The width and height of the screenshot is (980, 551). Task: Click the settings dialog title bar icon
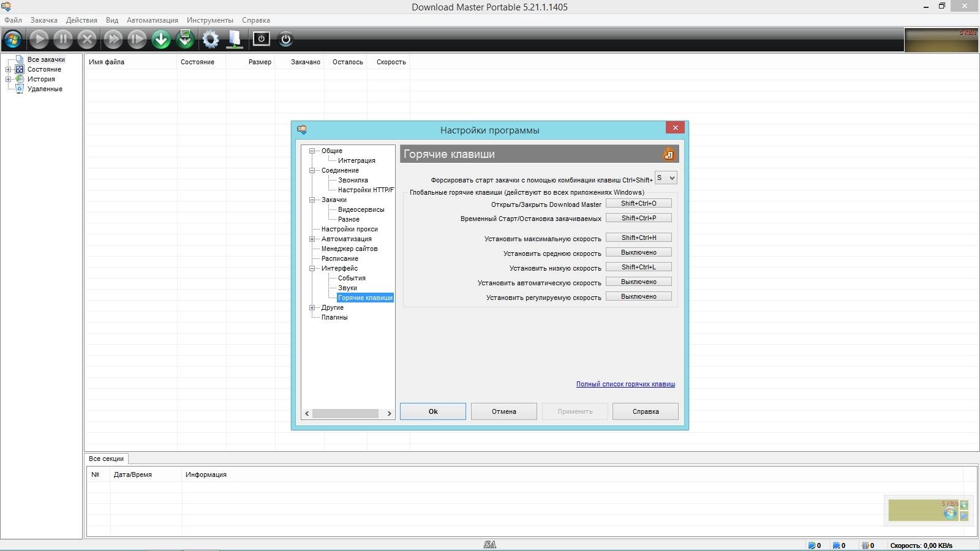point(302,130)
